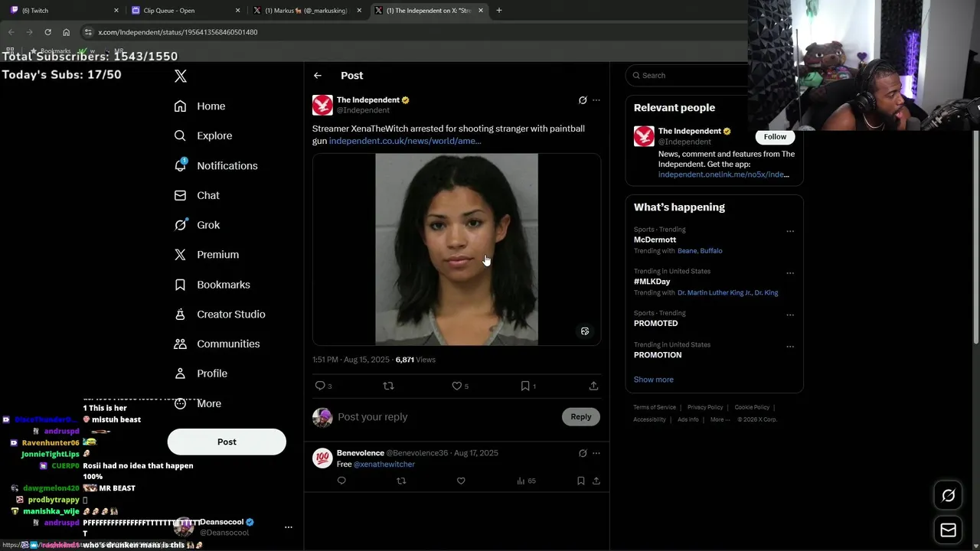
Task: Click the #MLKDay trending topic
Action: click(652, 282)
